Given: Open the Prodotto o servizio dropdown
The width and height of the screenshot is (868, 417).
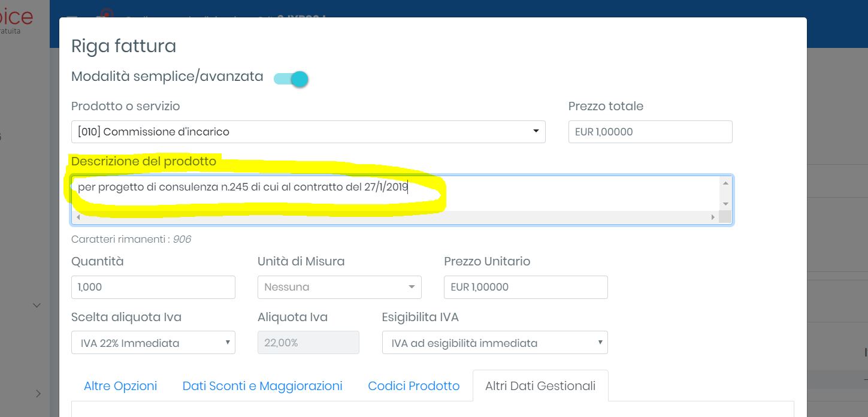Looking at the screenshot, I should (x=308, y=132).
